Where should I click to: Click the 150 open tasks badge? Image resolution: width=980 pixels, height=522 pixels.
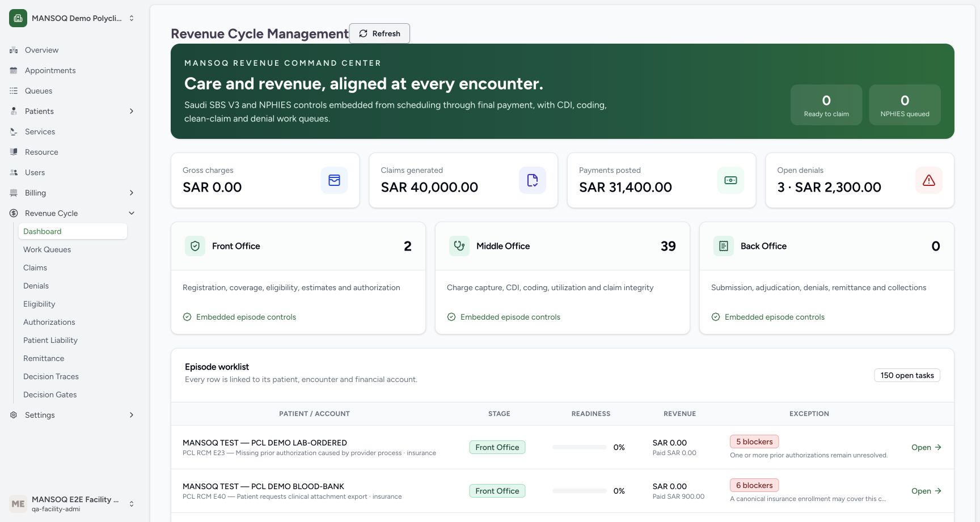907,375
